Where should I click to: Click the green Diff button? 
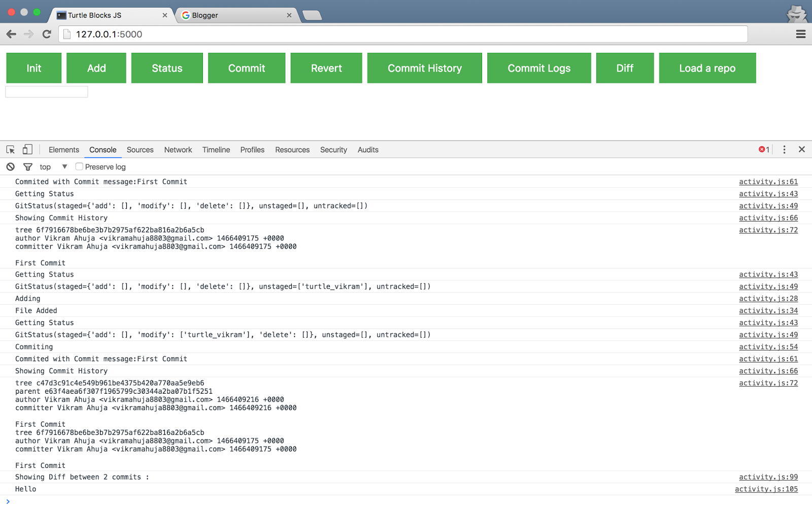(625, 68)
